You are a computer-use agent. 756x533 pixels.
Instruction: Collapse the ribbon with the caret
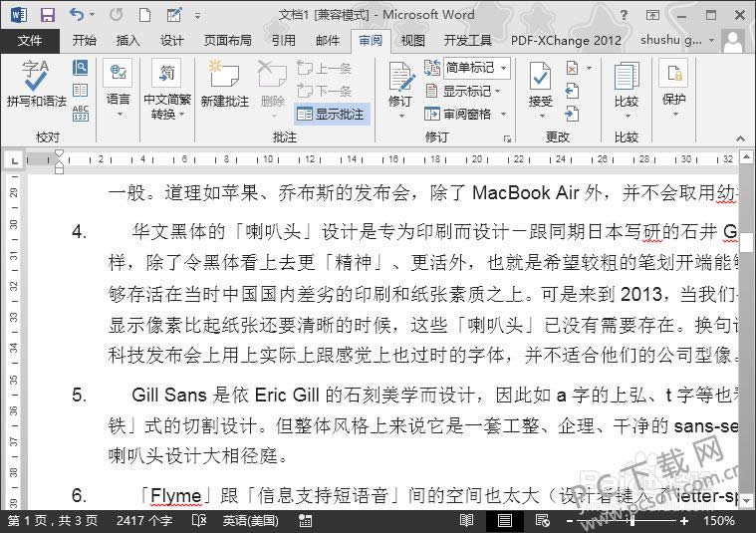740,138
